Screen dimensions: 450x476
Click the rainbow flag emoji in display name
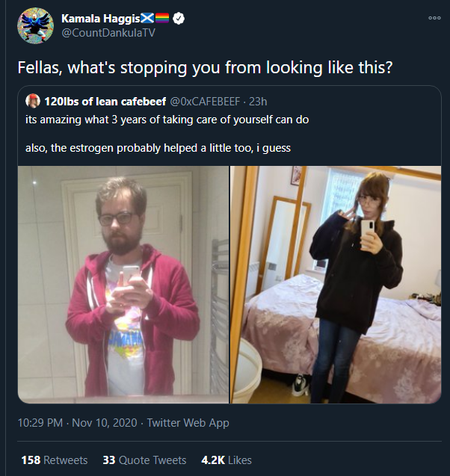tap(162, 19)
